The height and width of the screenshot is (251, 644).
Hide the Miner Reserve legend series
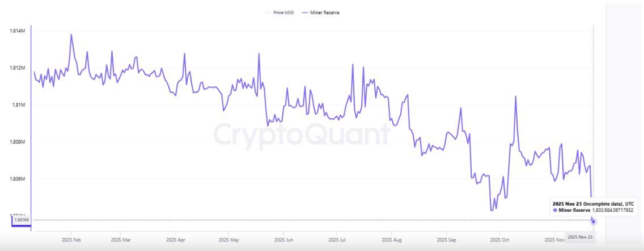(x=324, y=12)
